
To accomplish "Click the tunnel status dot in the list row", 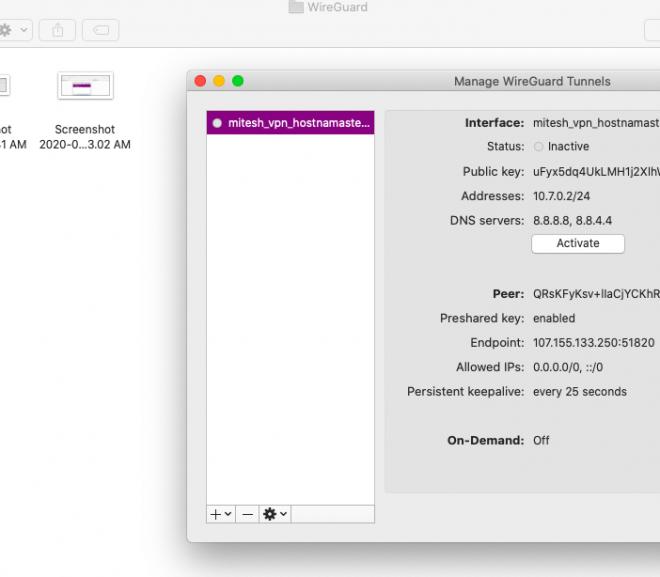I will point(217,123).
